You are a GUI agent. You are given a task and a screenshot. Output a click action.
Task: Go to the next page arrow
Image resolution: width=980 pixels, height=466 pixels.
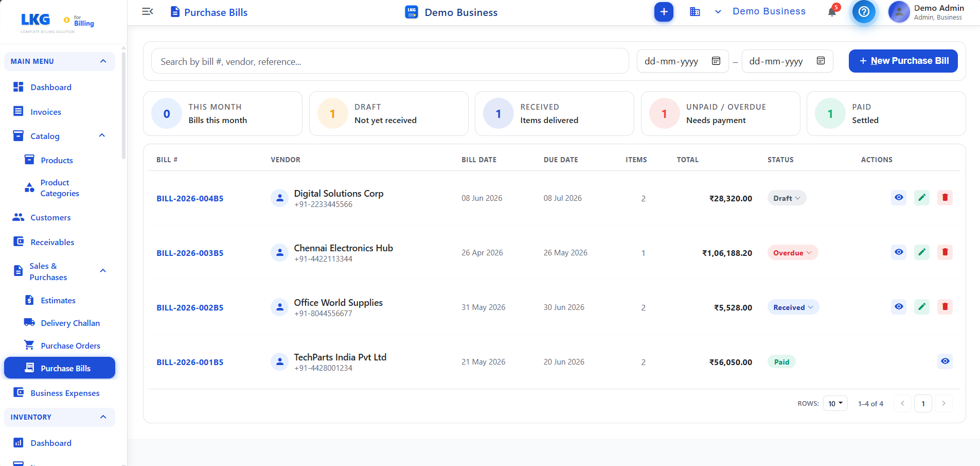(943, 403)
